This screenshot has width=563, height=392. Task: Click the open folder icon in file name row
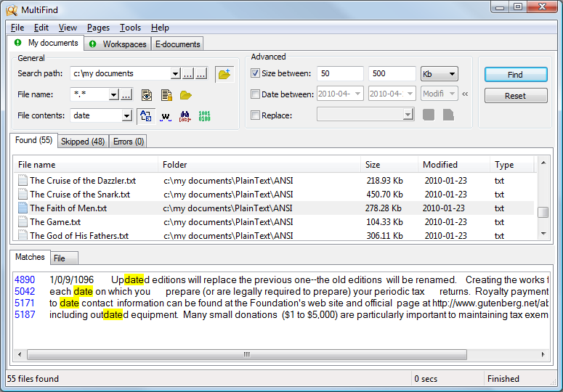(x=186, y=95)
